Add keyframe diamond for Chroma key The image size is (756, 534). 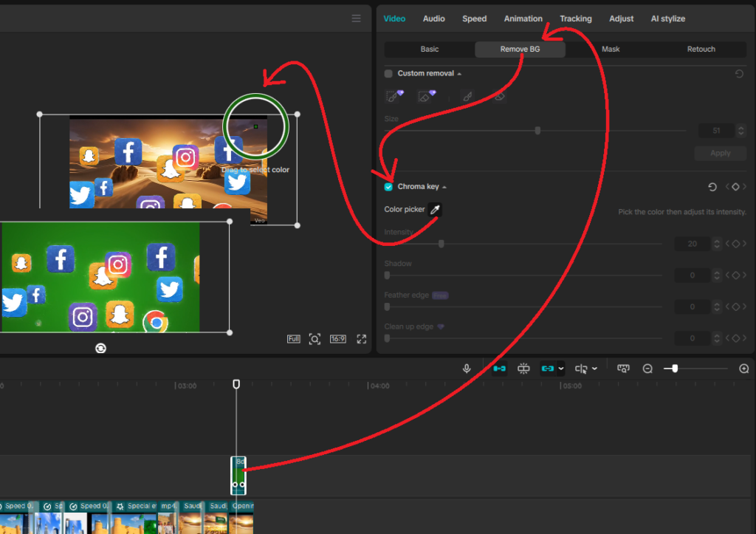735,187
